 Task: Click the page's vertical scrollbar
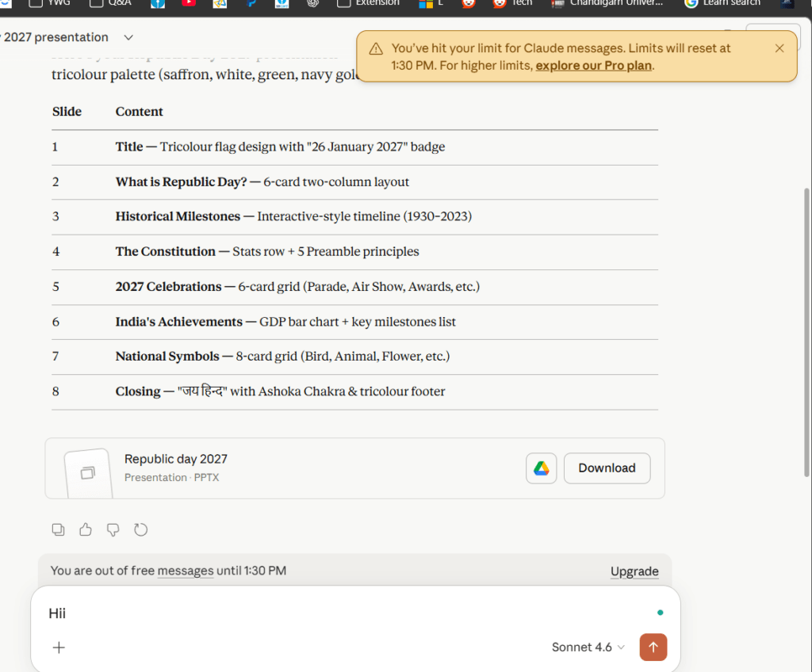pos(806,332)
